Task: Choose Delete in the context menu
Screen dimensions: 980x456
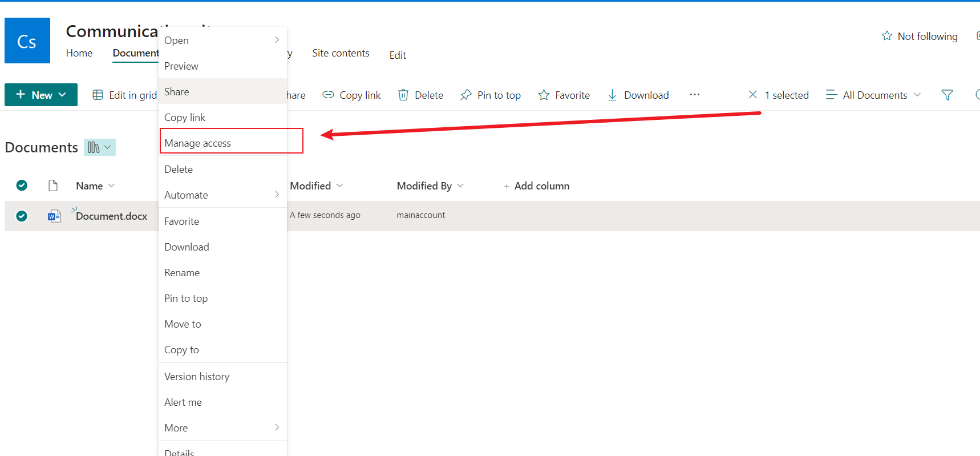Action: click(x=222, y=169)
